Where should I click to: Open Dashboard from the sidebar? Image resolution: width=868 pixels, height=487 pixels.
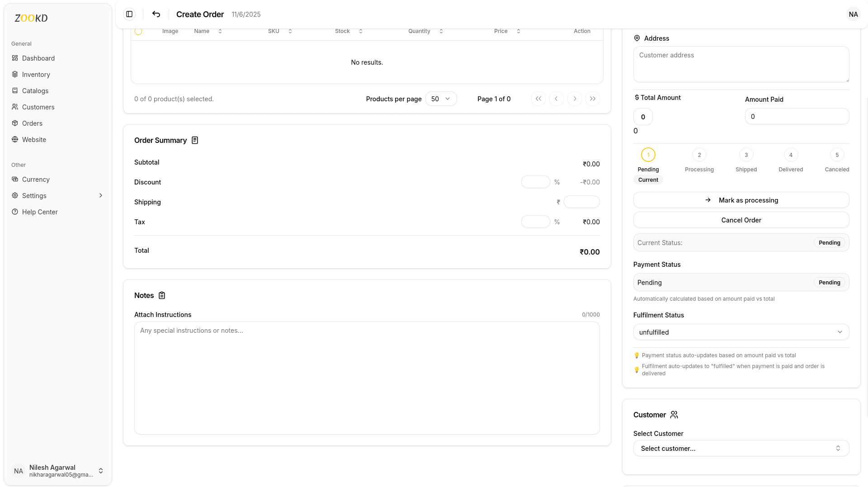[38, 58]
